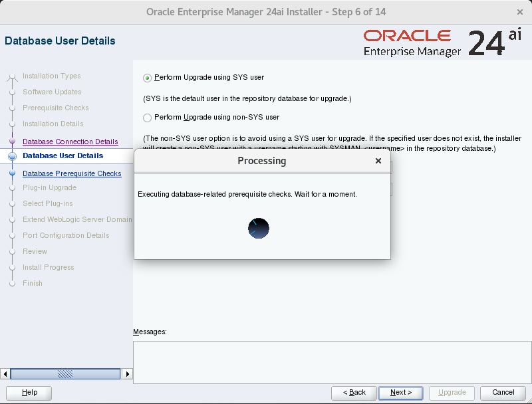Click the Oracle Enterprise Manager logo
532x404 pixels.
tap(412, 43)
